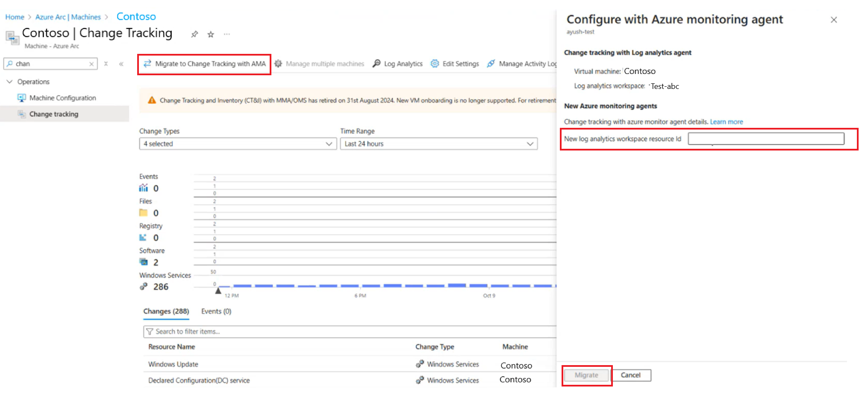Open the Learn more link
This screenshot has height=416, width=868.
[727, 122]
